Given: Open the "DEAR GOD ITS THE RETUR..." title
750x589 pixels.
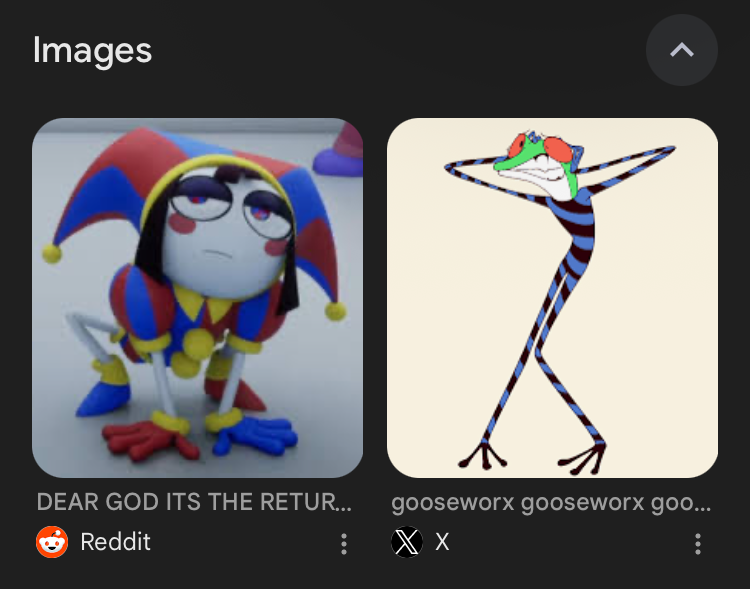Looking at the screenshot, I should [x=194, y=502].
